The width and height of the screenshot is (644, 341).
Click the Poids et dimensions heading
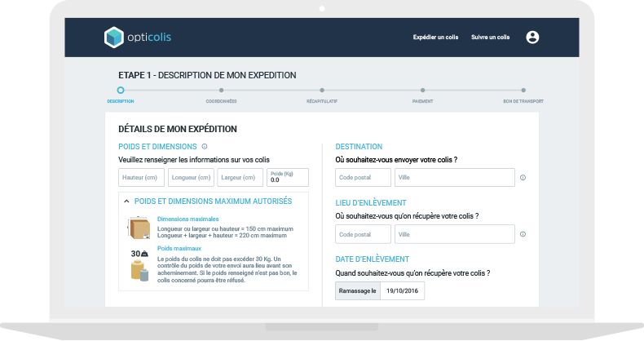click(157, 147)
